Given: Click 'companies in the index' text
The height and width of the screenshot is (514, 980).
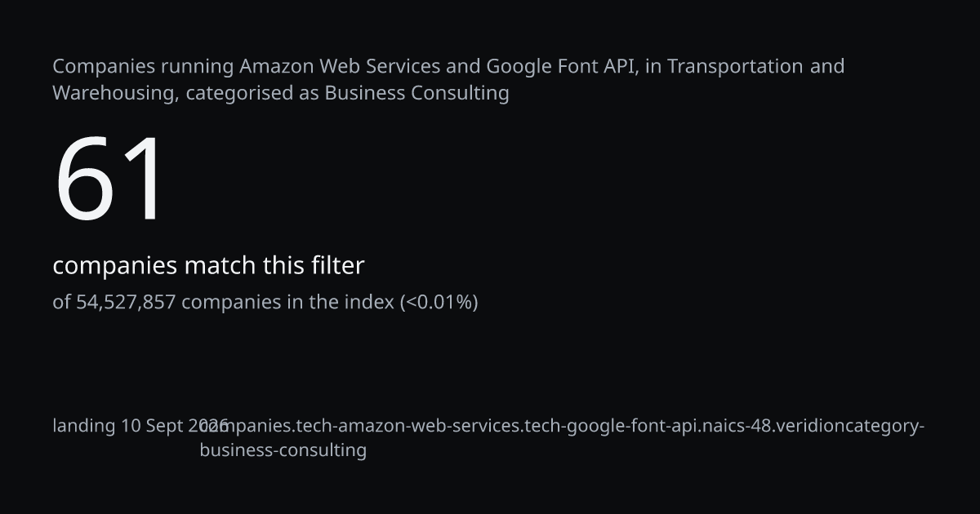Looking at the screenshot, I should (287, 303).
